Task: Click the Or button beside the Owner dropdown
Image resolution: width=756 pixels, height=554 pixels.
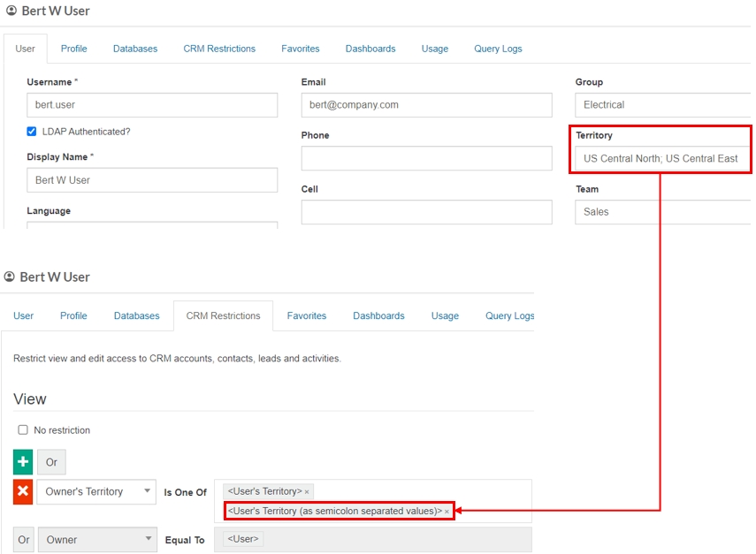Action: click(x=23, y=539)
